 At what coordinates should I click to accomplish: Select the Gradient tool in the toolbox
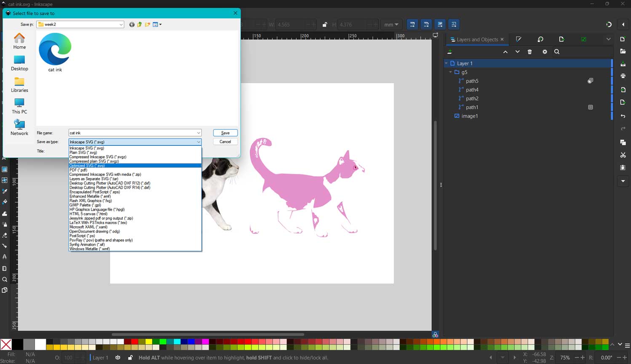[x=5, y=169]
